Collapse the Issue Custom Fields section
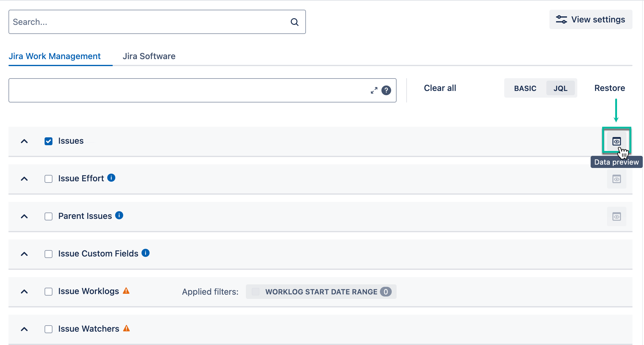 click(x=24, y=254)
